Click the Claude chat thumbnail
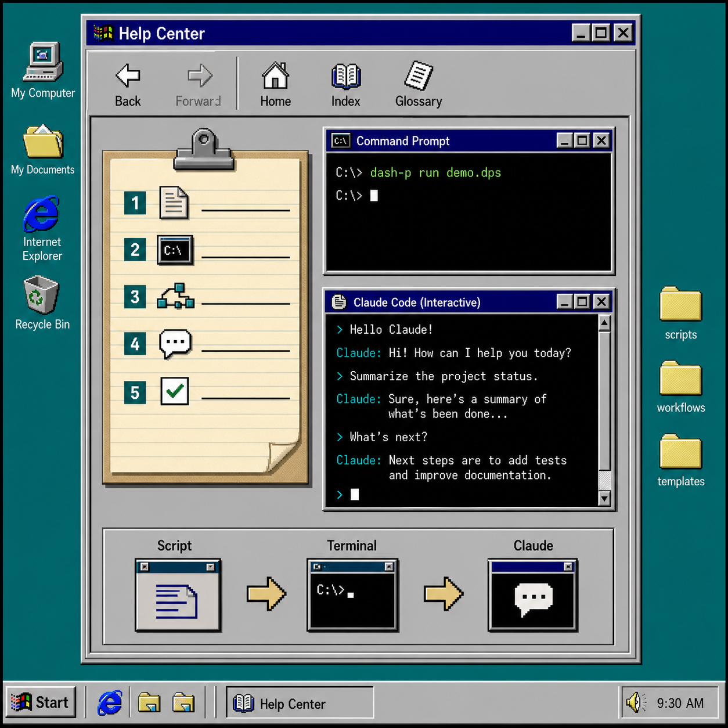Screen dimensions: 728x728 click(x=533, y=595)
